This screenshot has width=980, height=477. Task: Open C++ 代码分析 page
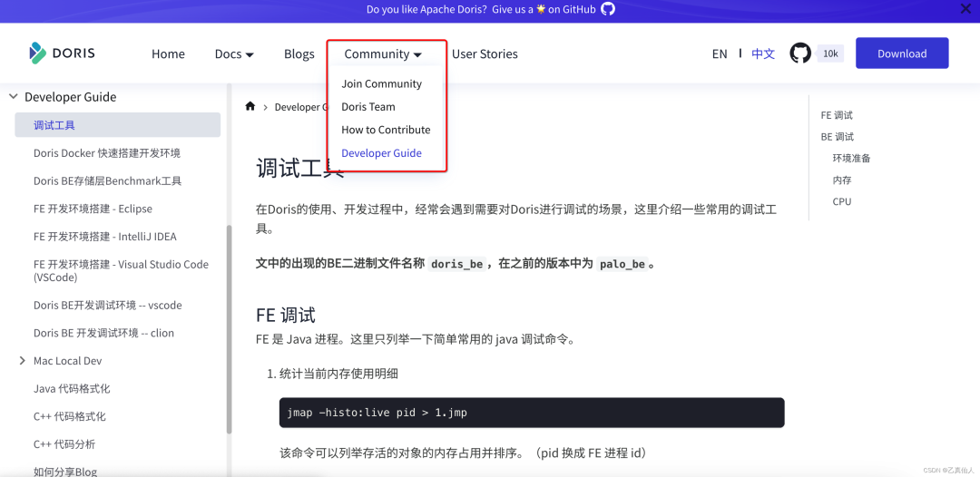coord(64,444)
